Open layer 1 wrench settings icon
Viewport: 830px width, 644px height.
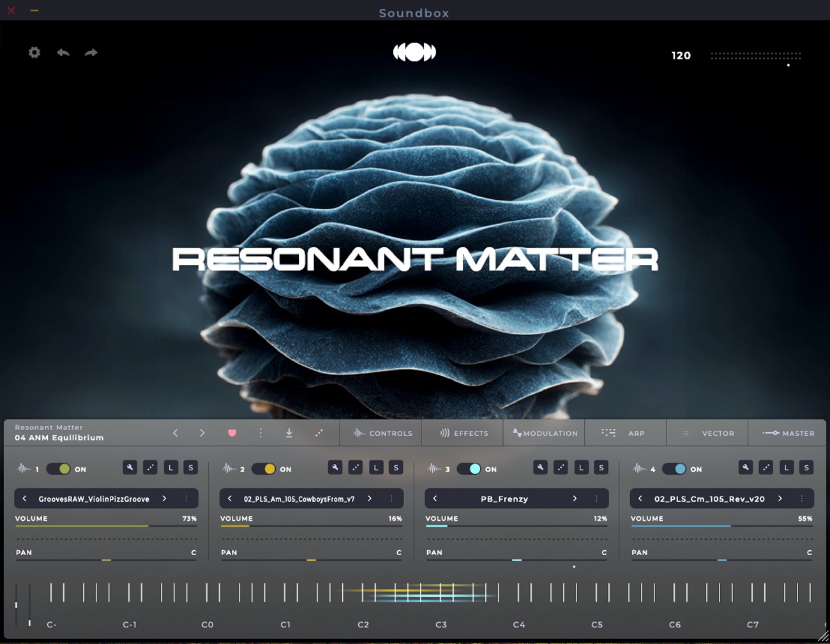(130, 467)
